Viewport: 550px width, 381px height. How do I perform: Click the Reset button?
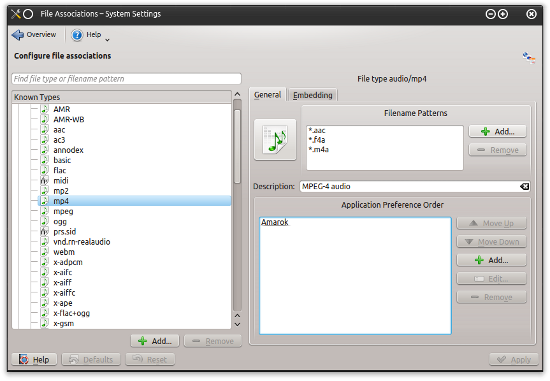(150, 360)
